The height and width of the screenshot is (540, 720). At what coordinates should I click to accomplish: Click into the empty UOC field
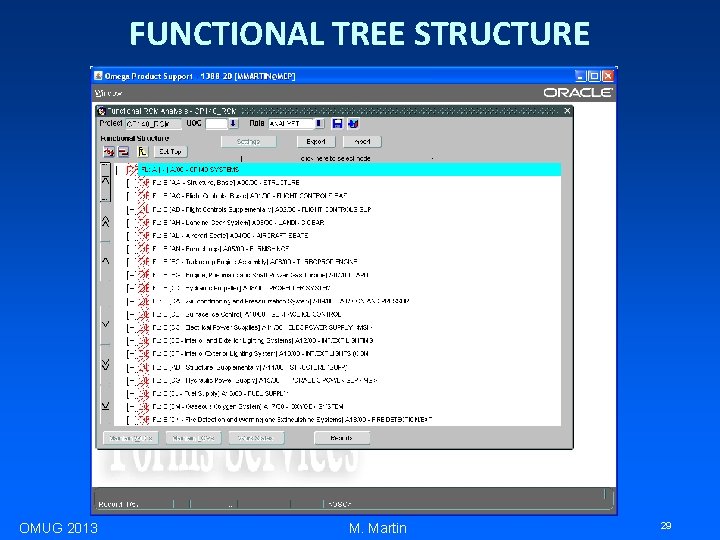pos(217,124)
